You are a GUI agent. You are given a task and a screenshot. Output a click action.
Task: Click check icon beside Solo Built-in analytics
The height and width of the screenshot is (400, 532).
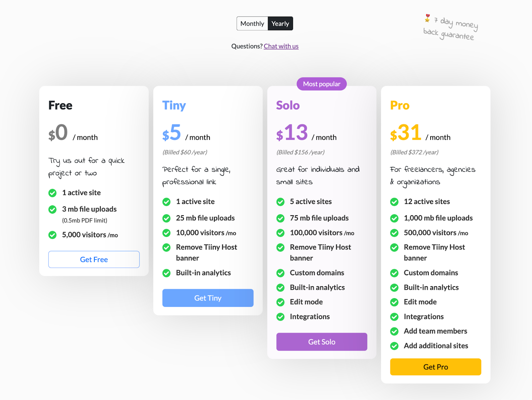click(281, 288)
